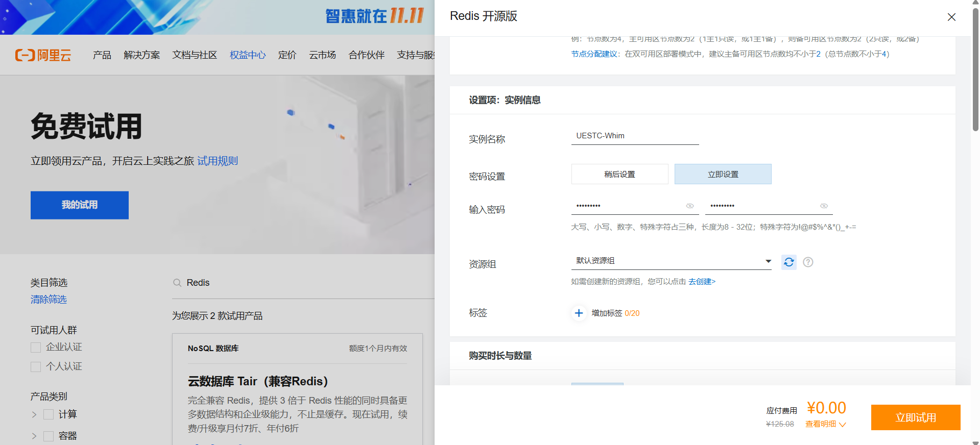Tick the 容器 product category checkbox
Image resolution: width=980 pixels, height=445 pixels.
click(x=49, y=436)
